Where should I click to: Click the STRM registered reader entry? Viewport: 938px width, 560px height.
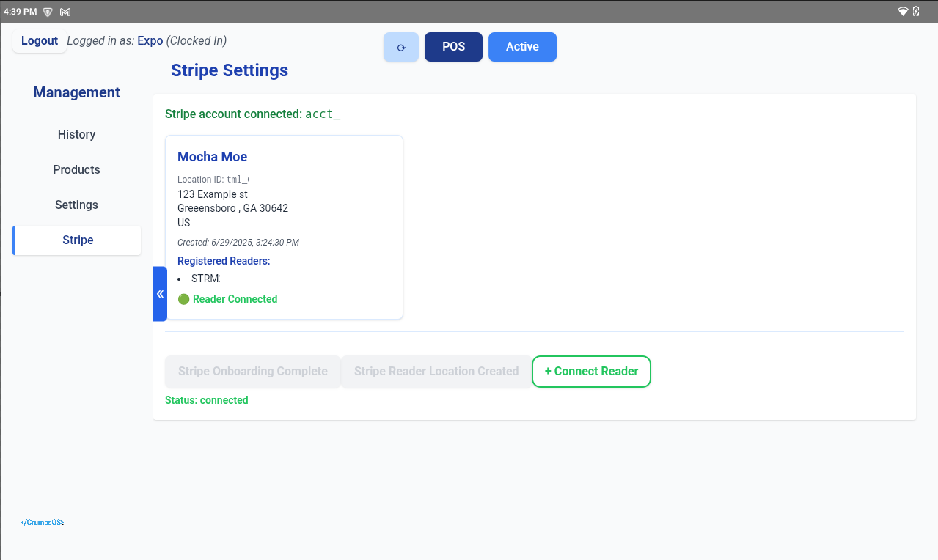[x=206, y=279]
